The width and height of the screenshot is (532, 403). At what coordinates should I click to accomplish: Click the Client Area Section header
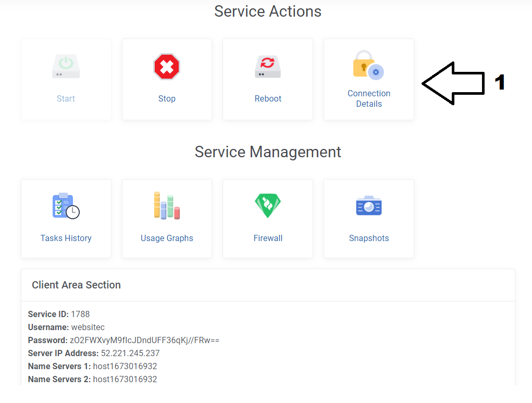(x=76, y=285)
